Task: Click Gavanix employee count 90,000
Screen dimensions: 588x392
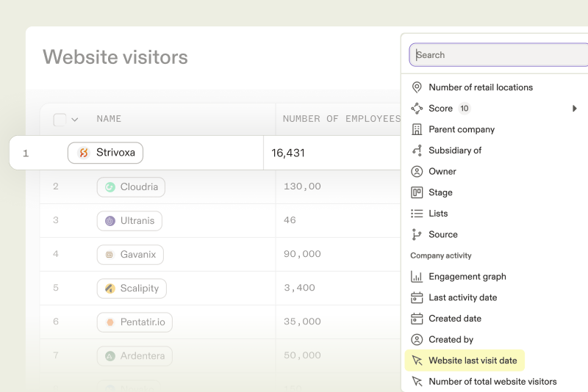Action: [302, 254]
